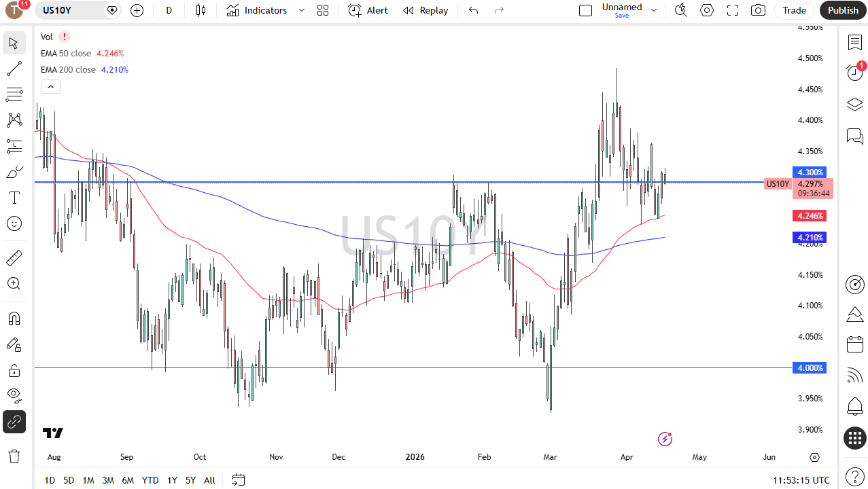Open the user profile avatar menu
868x489 pixels.
[x=15, y=10]
